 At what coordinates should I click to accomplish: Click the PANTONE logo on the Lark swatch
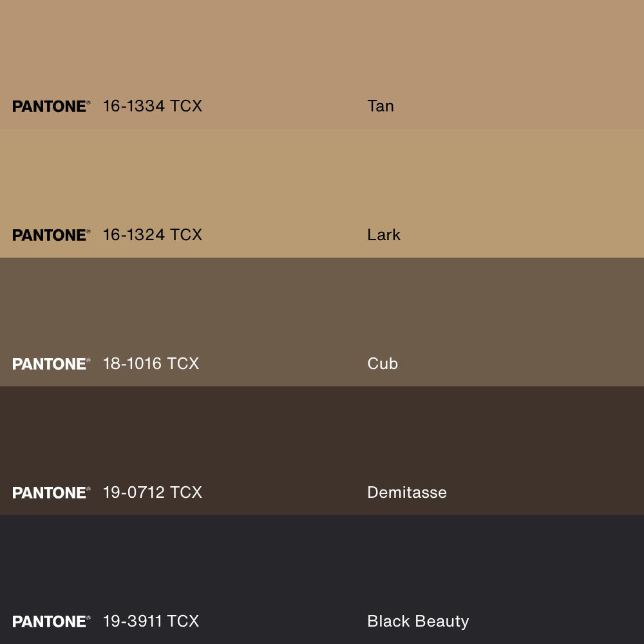(51, 235)
